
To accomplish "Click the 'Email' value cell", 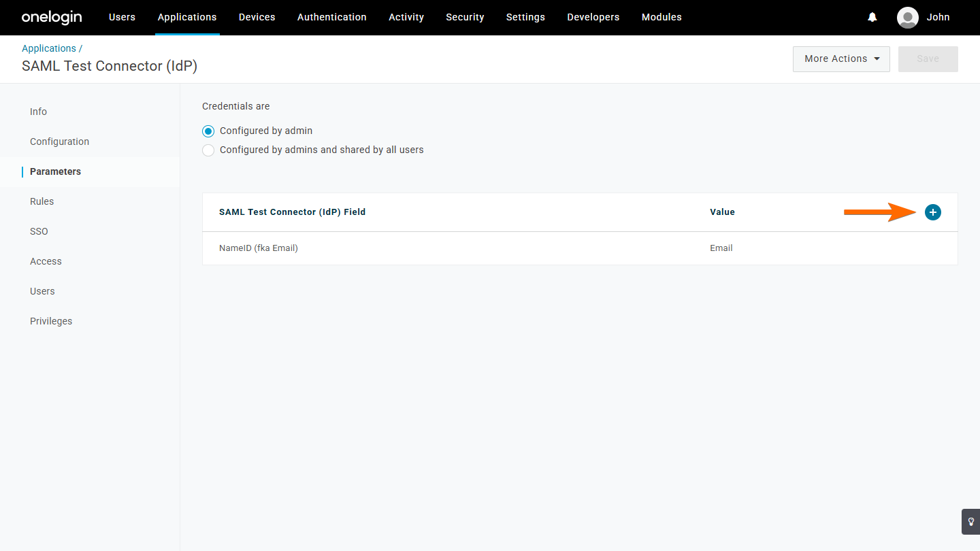I will 721,248.
